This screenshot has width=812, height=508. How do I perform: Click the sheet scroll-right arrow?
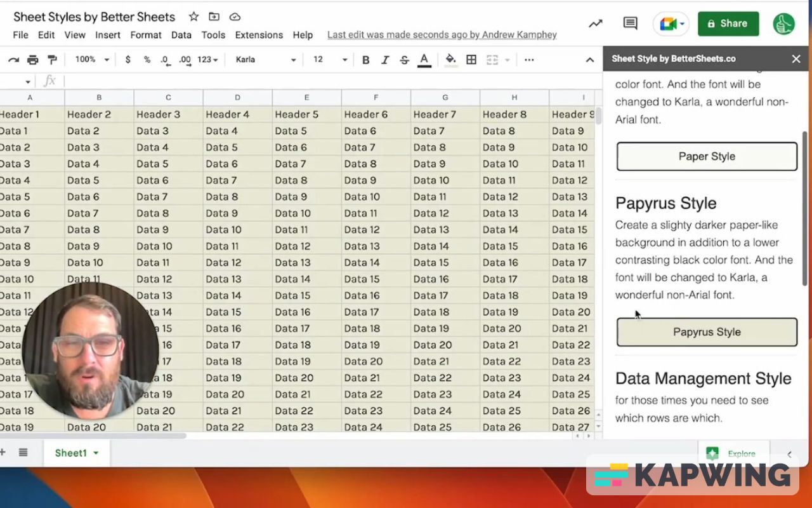pyautogui.click(x=589, y=436)
